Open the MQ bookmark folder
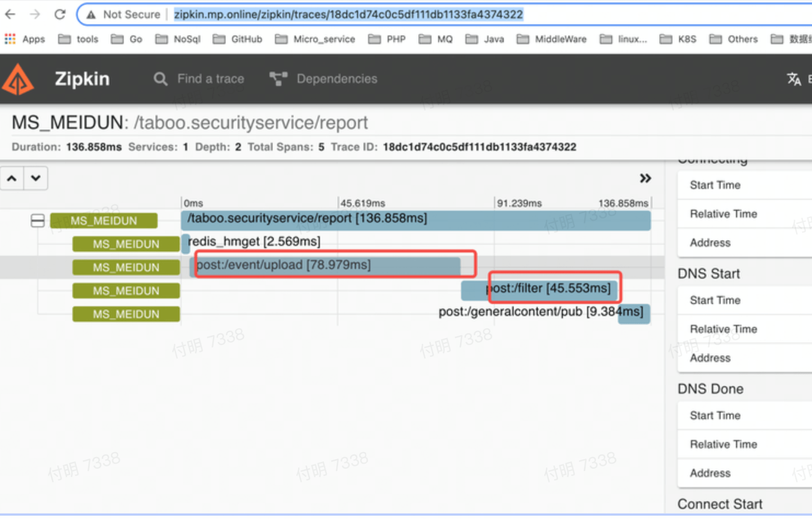Image resolution: width=812 pixels, height=519 pixels. [x=435, y=39]
